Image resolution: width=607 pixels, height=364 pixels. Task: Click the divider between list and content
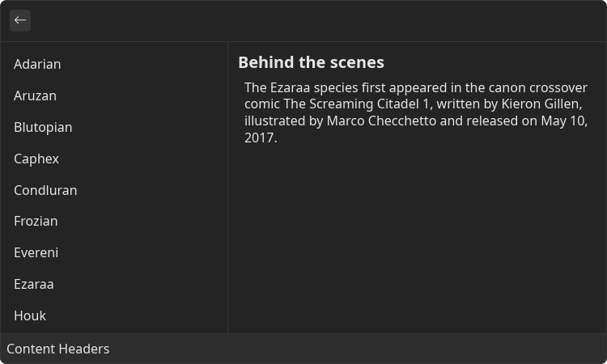tap(227, 188)
